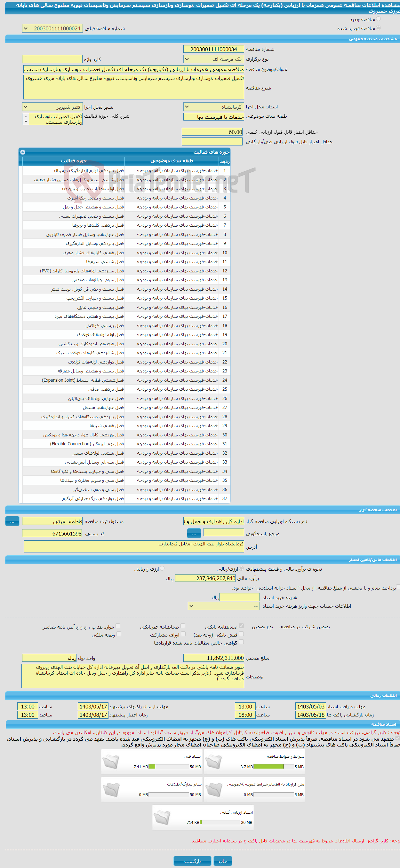Image resolution: width=400 pixels, height=868 pixels.
Task: Select the مناقصه تجدید شده radio button
Action: (379, 28)
